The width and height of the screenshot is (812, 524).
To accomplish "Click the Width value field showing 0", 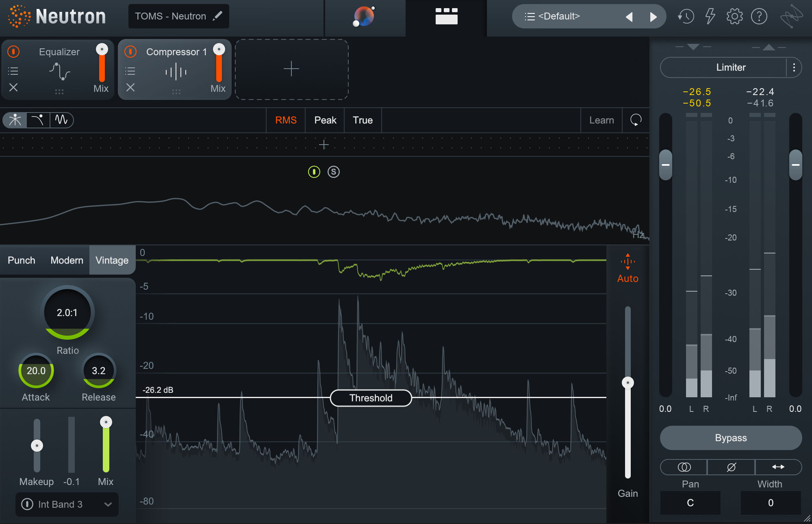I will point(771,503).
